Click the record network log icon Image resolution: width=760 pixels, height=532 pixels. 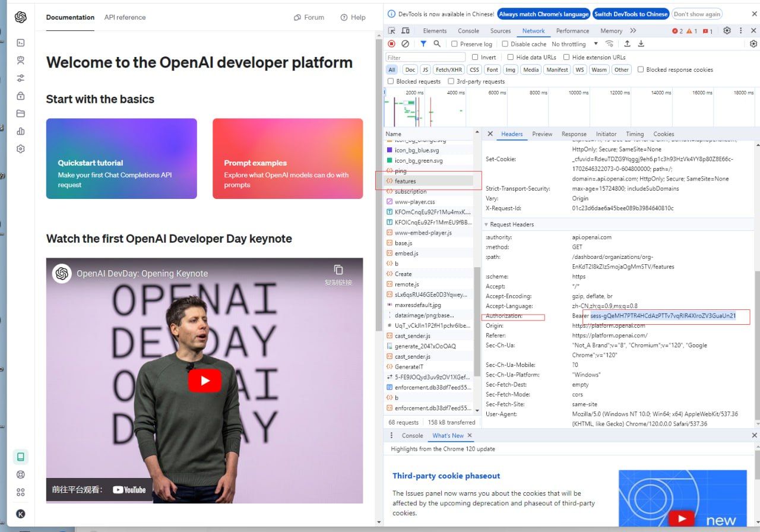(x=392, y=44)
